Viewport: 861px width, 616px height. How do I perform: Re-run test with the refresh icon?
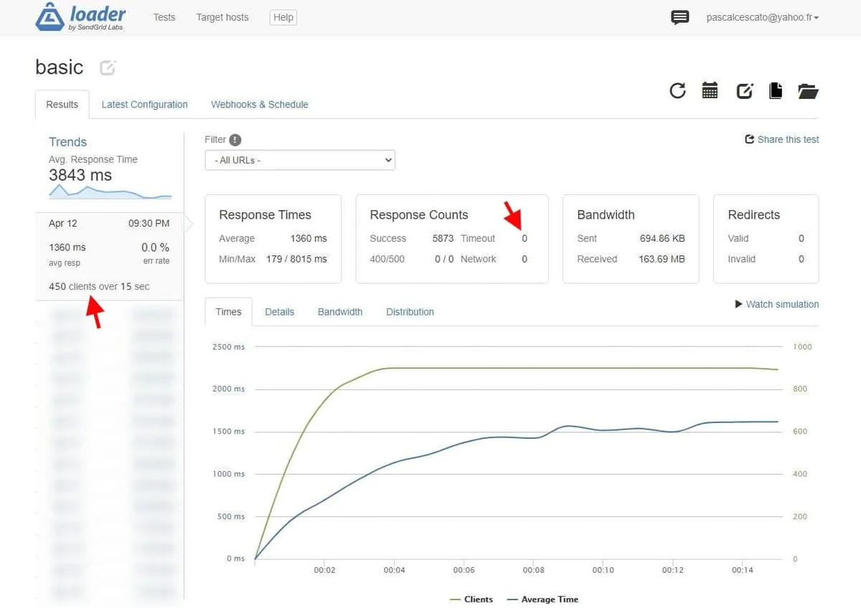[x=677, y=90]
